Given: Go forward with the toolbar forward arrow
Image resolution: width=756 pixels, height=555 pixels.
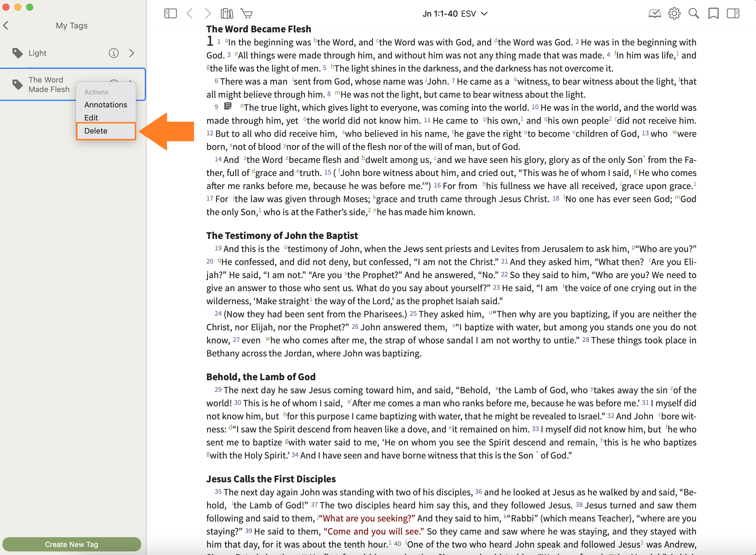Looking at the screenshot, I should click(x=208, y=13).
